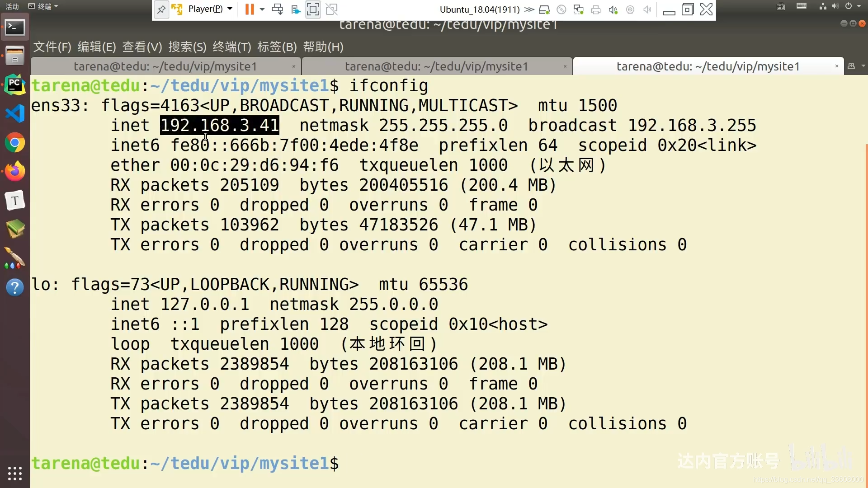Switch to the first terminal tab
868x488 pixels.
click(x=165, y=66)
